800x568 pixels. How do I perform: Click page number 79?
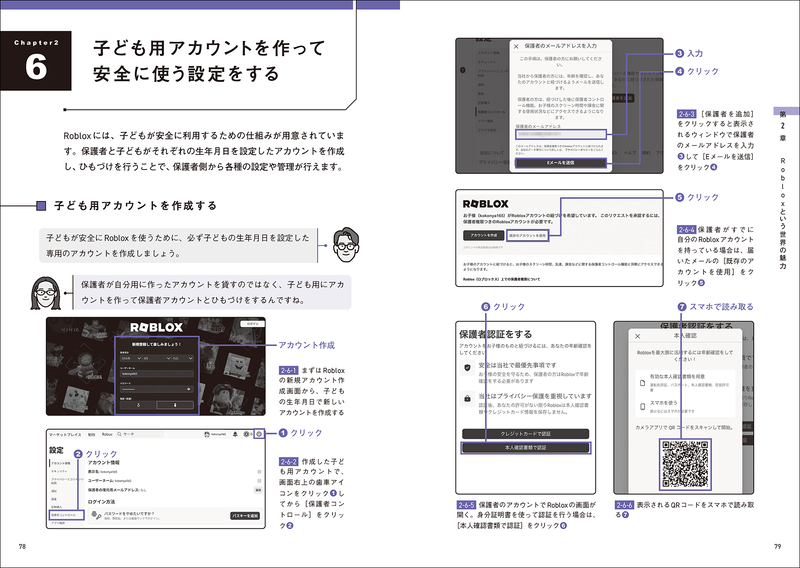[x=778, y=546]
